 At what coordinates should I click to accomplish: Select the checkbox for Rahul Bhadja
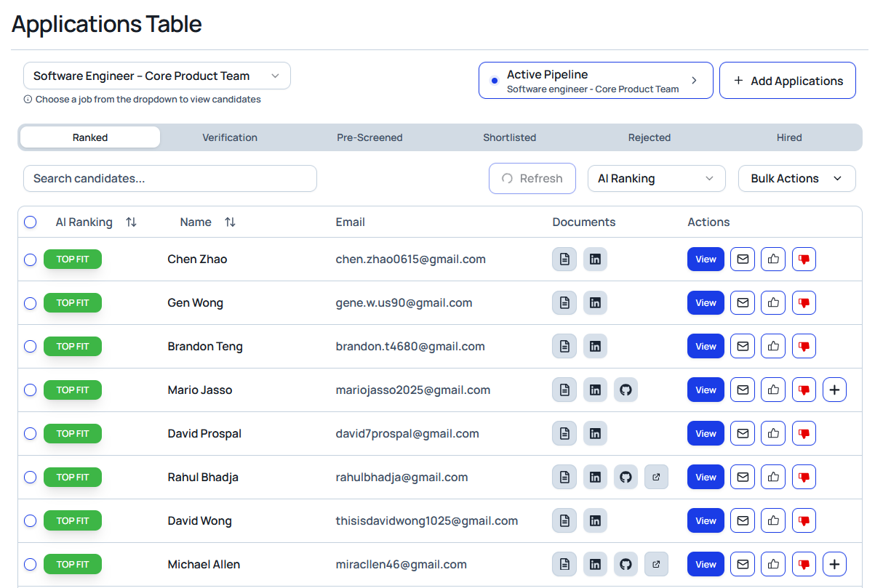[30, 478]
